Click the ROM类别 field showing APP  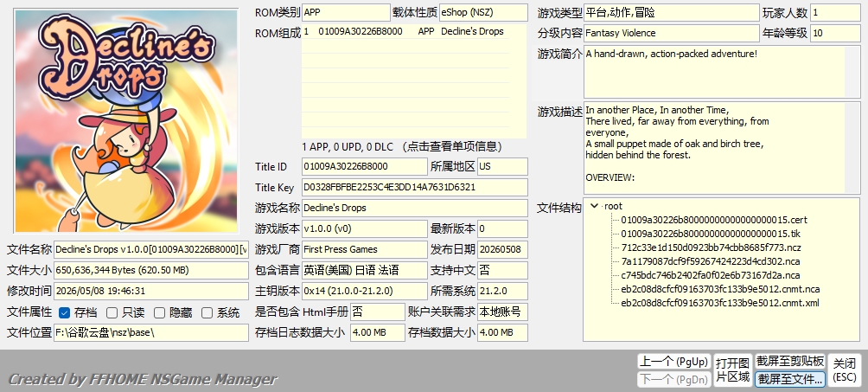click(346, 12)
